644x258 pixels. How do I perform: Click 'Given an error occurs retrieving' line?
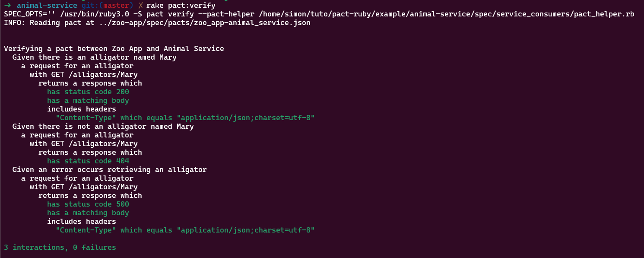[109, 170]
